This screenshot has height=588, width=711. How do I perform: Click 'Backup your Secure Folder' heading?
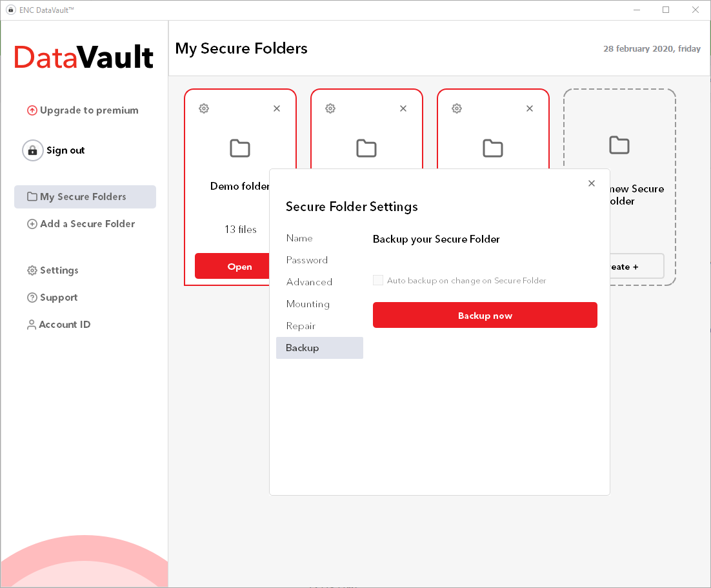[x=436, y=239]
